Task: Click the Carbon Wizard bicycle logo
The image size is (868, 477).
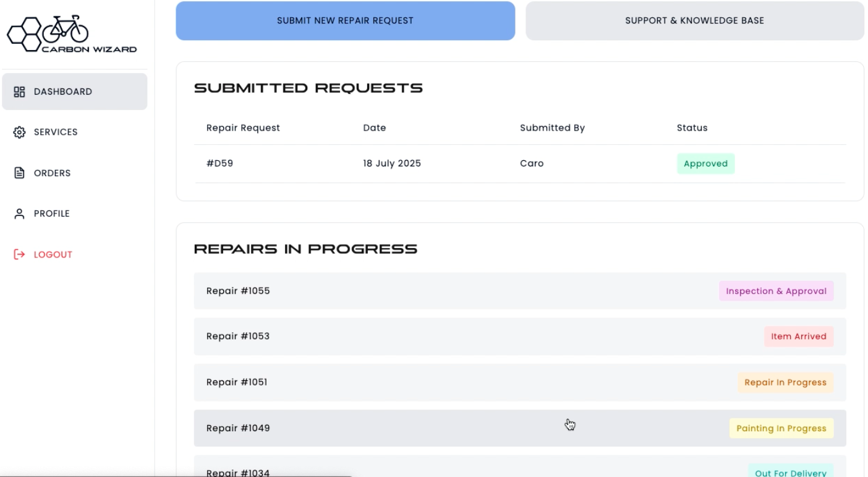Action: (x=71, y=33)
